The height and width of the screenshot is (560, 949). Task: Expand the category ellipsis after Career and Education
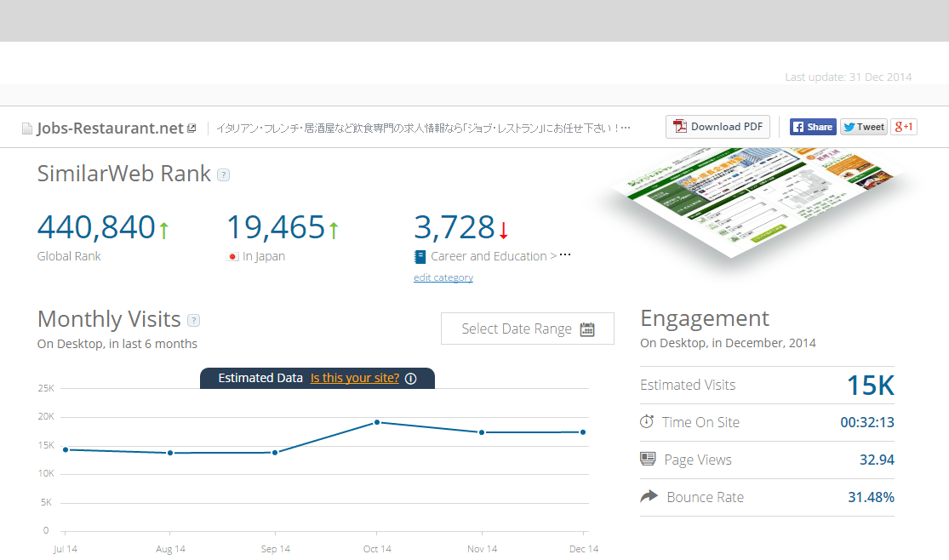564,254
